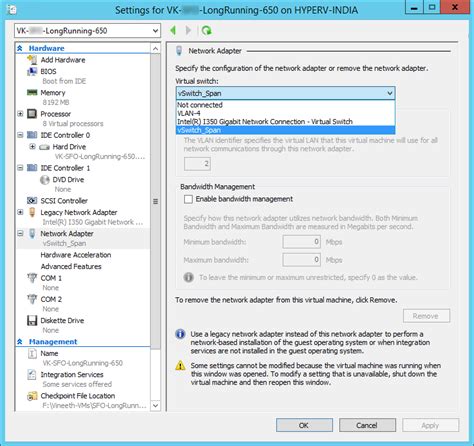Select Checkpoint File Location label
The height and width of the screenshot is (446, 474).
point(78,396)
